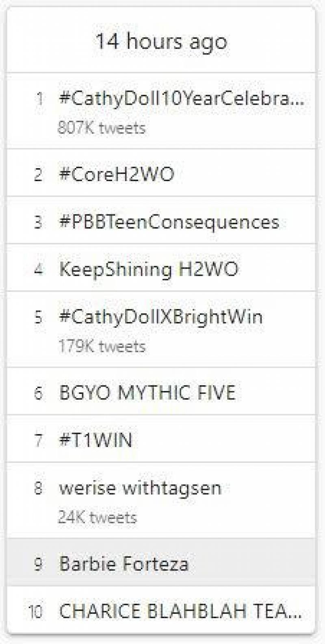The height and width of the screenshot is (644, 325).
Task: Open the BGYO MYTHIC FIVE trend
Action: (147, 393)
